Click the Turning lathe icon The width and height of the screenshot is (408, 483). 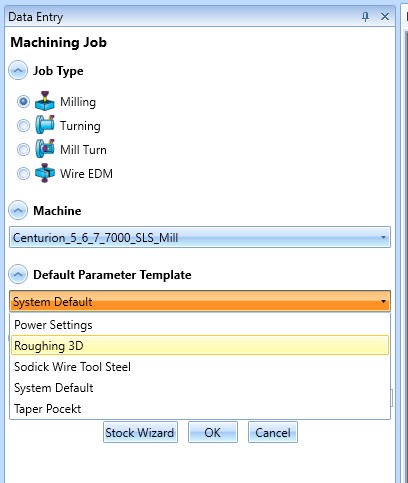pos(45,125)
